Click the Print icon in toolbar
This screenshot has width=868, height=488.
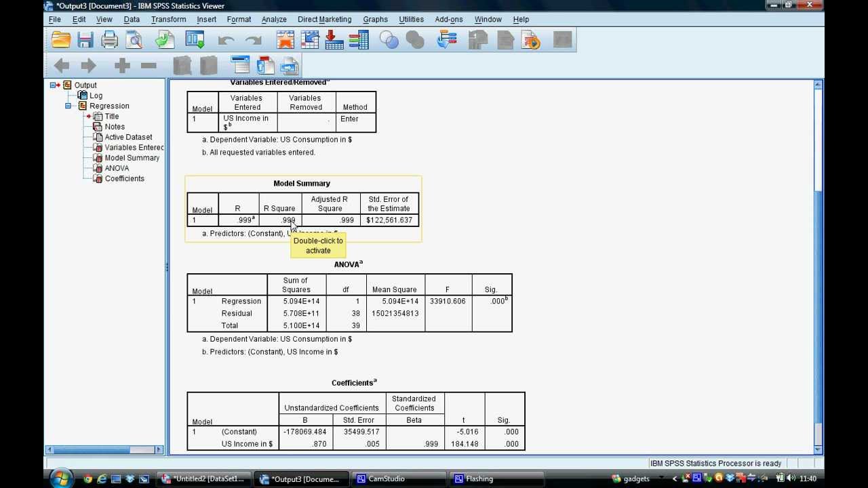click(110, 41)
